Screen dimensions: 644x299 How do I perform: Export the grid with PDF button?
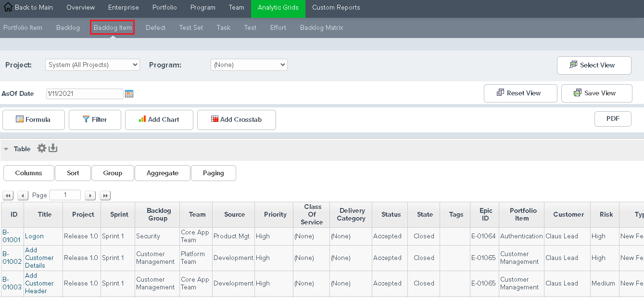click(x=613, y=119)
